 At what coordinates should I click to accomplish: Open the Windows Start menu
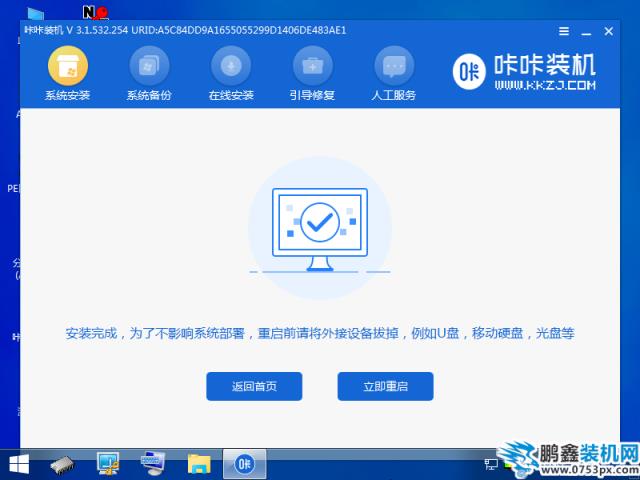point(18,464)
